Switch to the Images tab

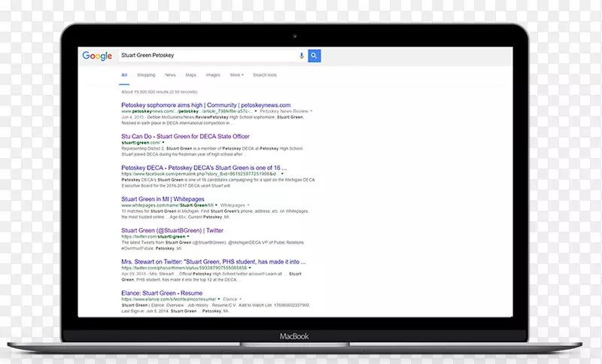213,75
